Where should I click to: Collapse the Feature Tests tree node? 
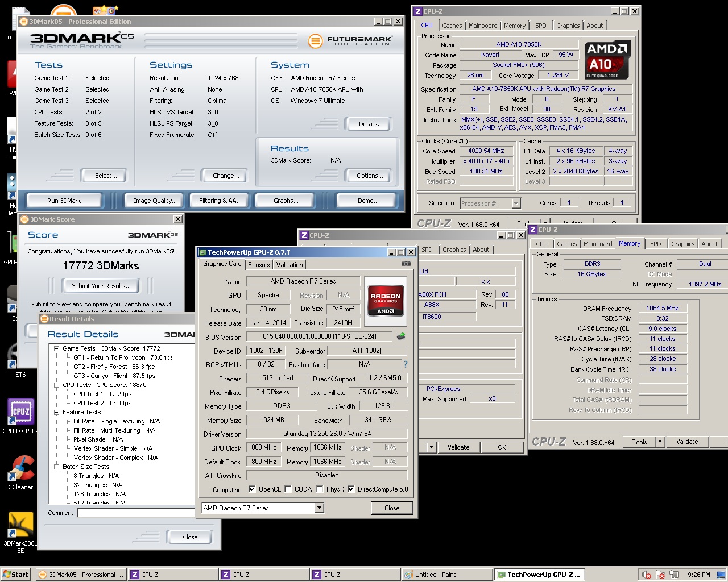57,412
